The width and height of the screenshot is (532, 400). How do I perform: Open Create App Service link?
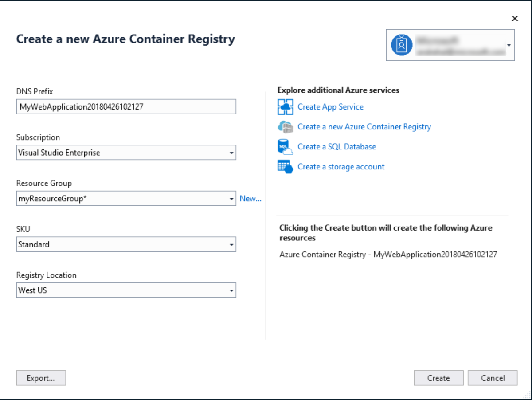pos(330,107)
